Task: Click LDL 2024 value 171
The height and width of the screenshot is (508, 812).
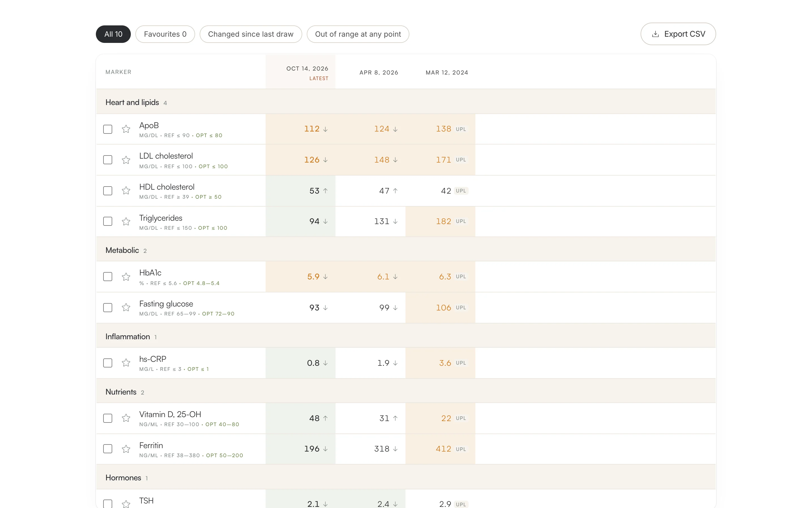Action: click(443, 160)
